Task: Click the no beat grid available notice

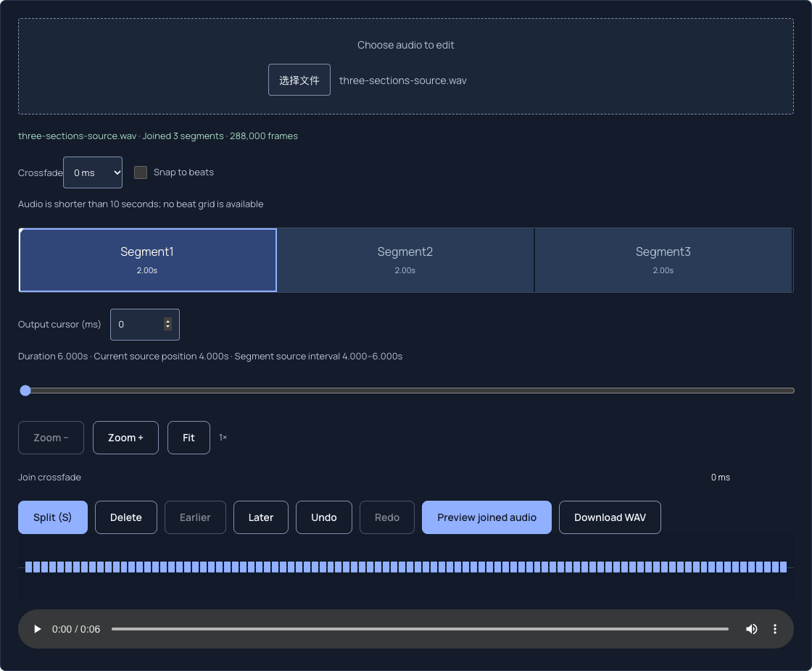Action: (141, 204)
